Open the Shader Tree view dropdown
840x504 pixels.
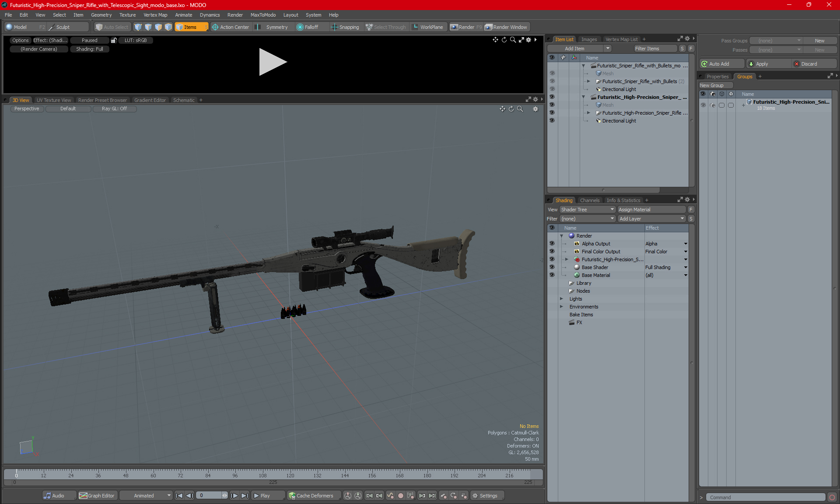click(588, 210)
